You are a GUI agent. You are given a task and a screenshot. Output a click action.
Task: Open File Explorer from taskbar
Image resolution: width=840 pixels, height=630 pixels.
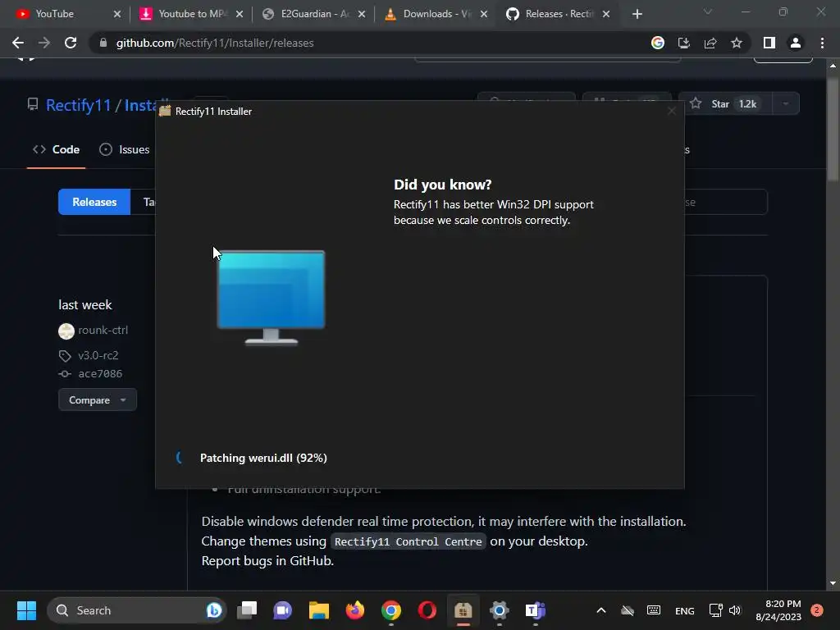point(319,610)
